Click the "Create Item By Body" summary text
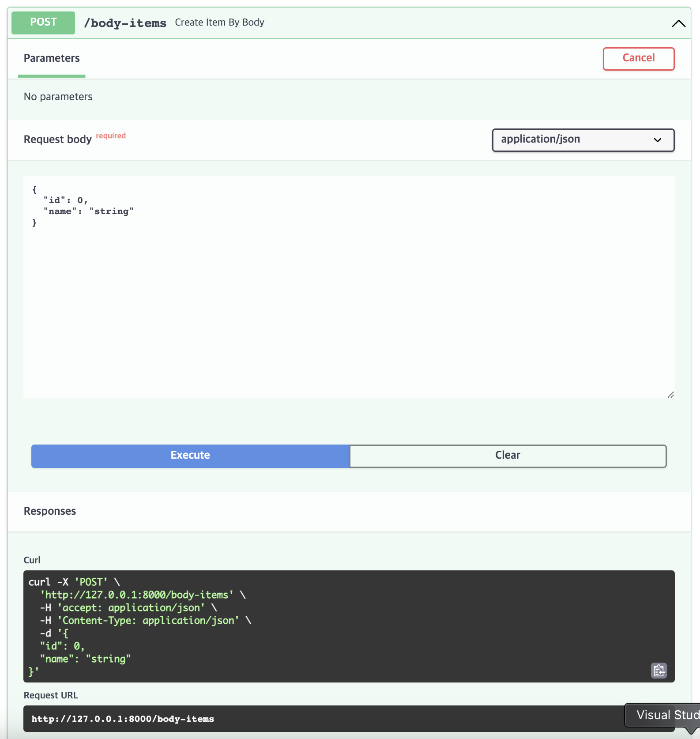The width and height of the screenshot is (700, 739). tap(219, 23)
